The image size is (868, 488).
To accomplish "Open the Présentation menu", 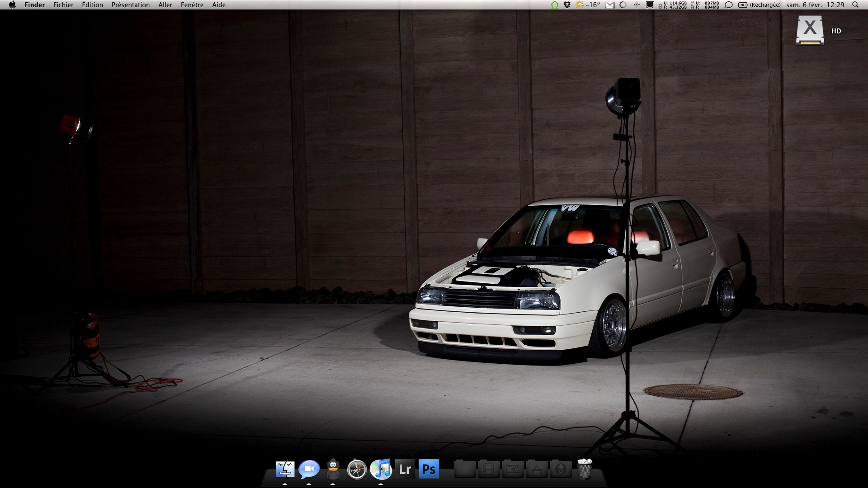I will [x=130, y=5].
